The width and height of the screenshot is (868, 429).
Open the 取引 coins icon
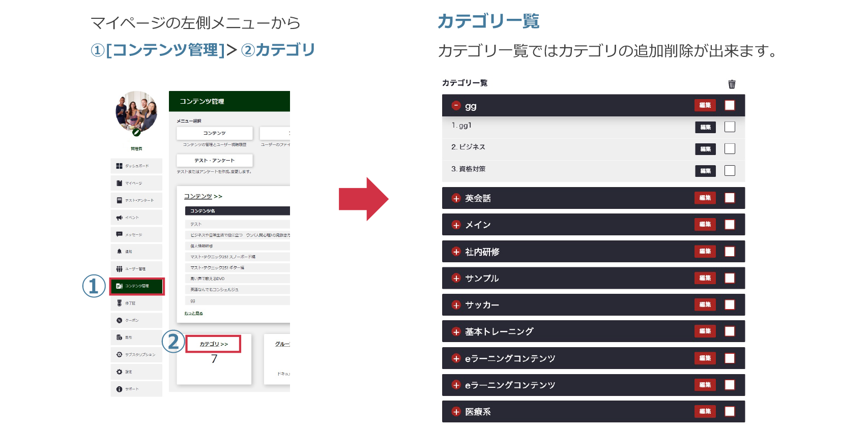pos(119,338)
